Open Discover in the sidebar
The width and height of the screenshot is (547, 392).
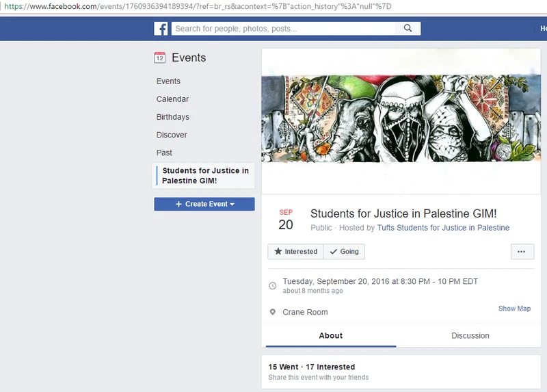click(x=172, y=135)
